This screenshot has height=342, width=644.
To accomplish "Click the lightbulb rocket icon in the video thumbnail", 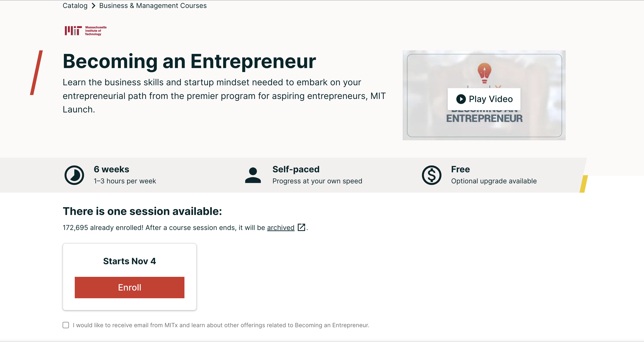I will 484,73.
